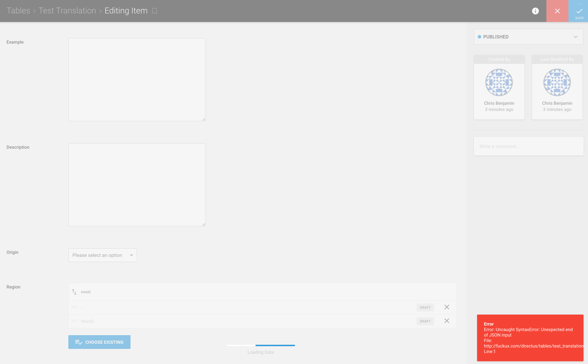This screenshot has width=588, height=364.
Task: Click the Choose Existing button
Action: pos(99,342)
